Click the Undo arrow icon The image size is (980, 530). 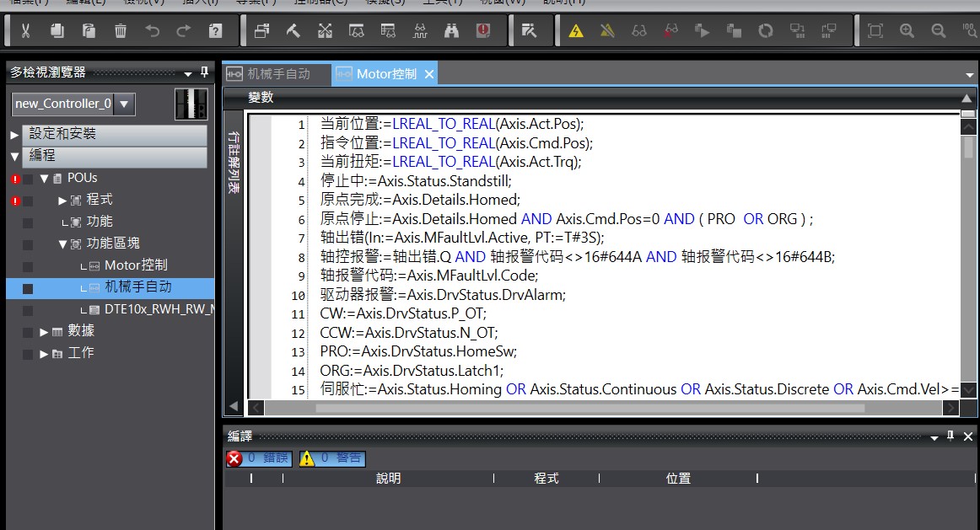click(152, 31)
